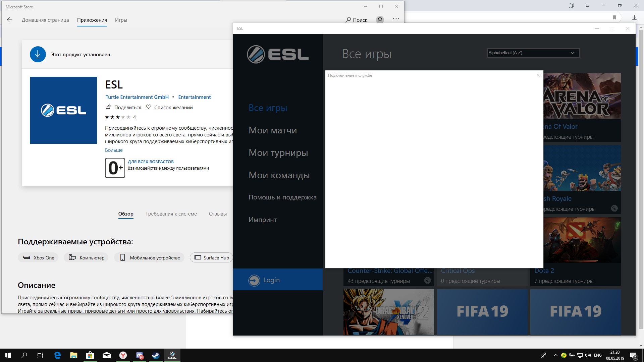Click the user account icon in Microsoft Store
The width and height of the screenshot is (644, 362).
(379, 19)
